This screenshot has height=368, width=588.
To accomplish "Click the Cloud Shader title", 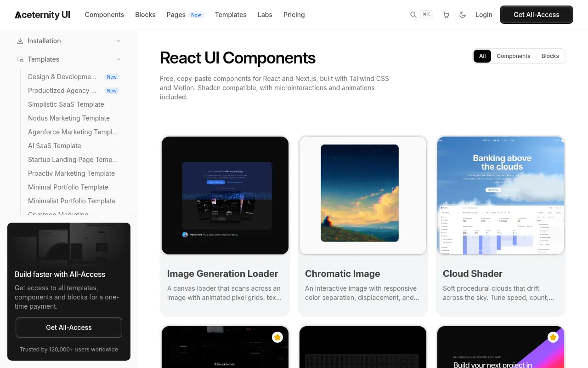I will [473, 274].
